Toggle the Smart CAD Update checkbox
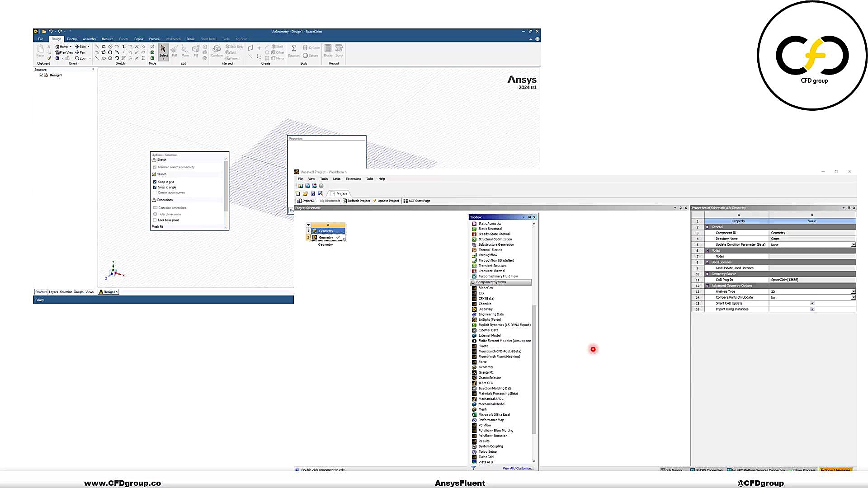 point(812,303)
